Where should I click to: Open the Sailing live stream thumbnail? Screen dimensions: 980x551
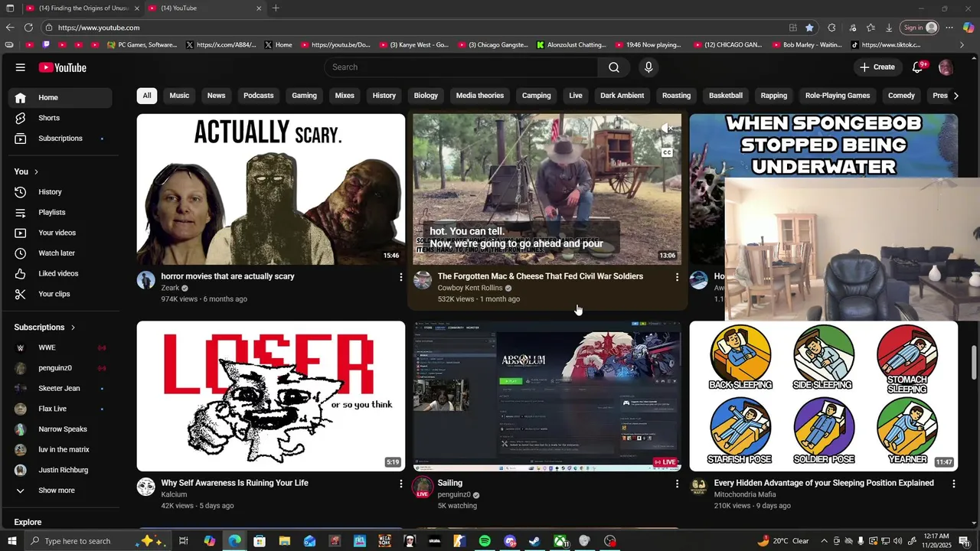pos(547,396)
